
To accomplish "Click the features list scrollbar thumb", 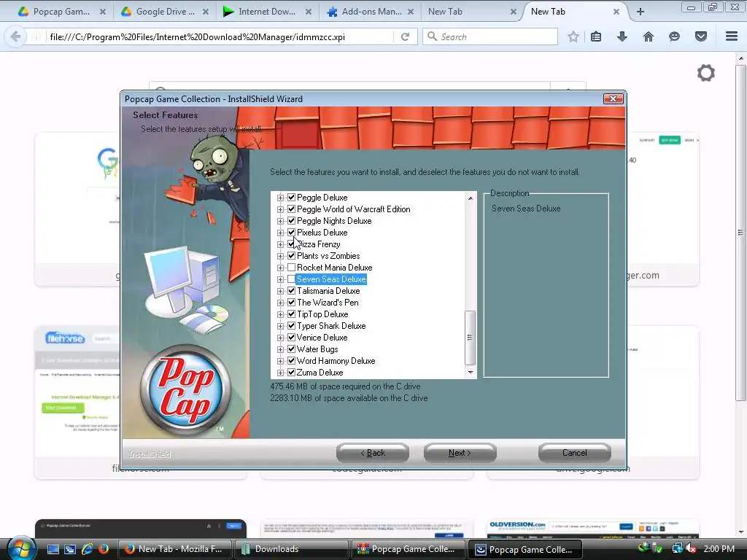I will (x=470, y=337).
